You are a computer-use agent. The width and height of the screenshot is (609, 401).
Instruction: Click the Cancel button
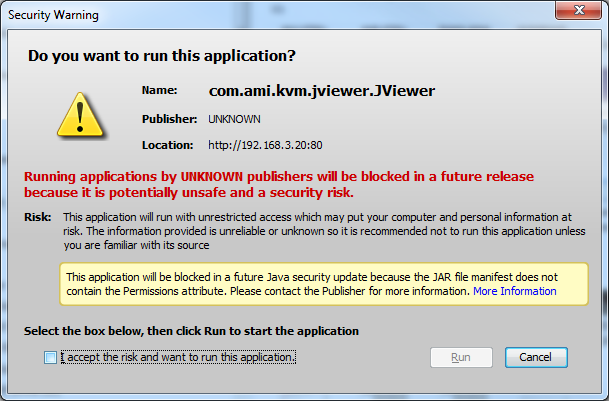[536, 357]
